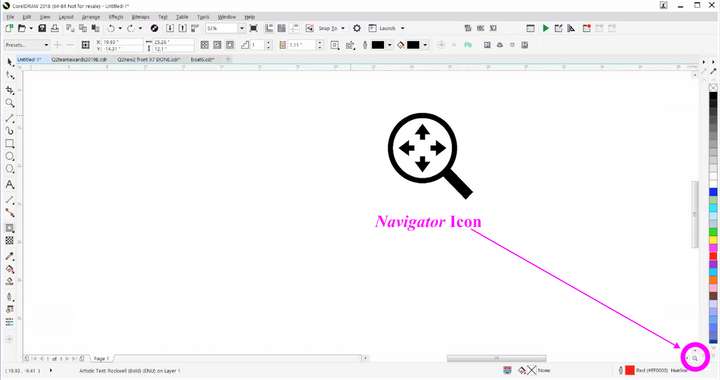Screen dimensions: 720x380
Task: Select the Shape tool in the toolbox
Action: (x=10, y=75)
